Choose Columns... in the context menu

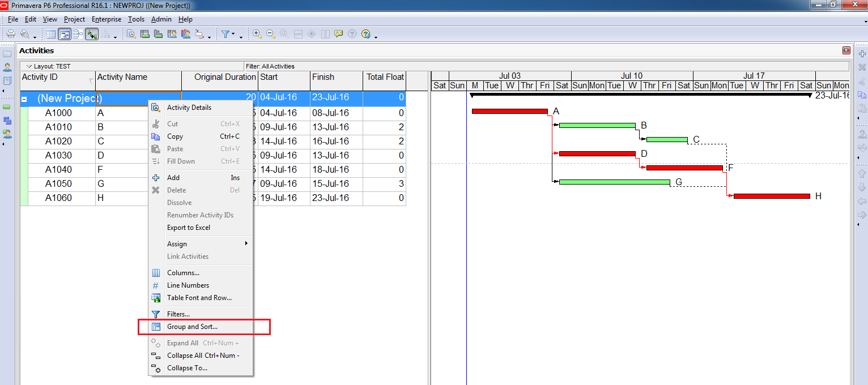coord(183,273)
